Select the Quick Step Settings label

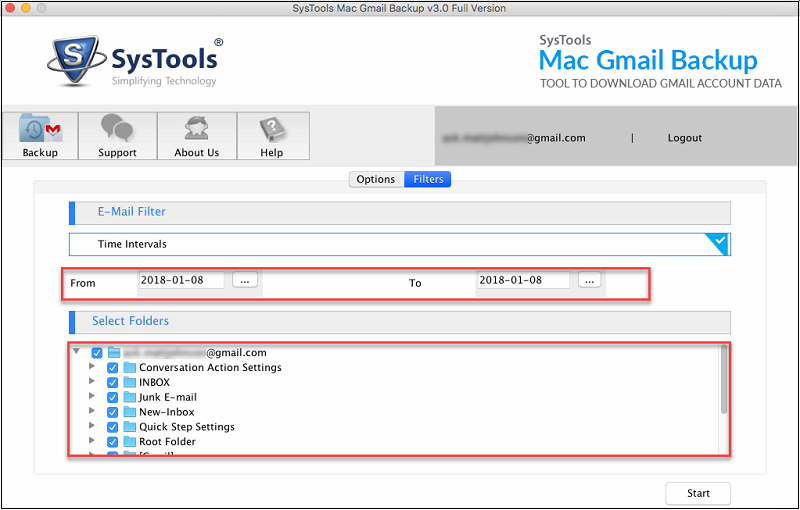[x=187, y=427]
